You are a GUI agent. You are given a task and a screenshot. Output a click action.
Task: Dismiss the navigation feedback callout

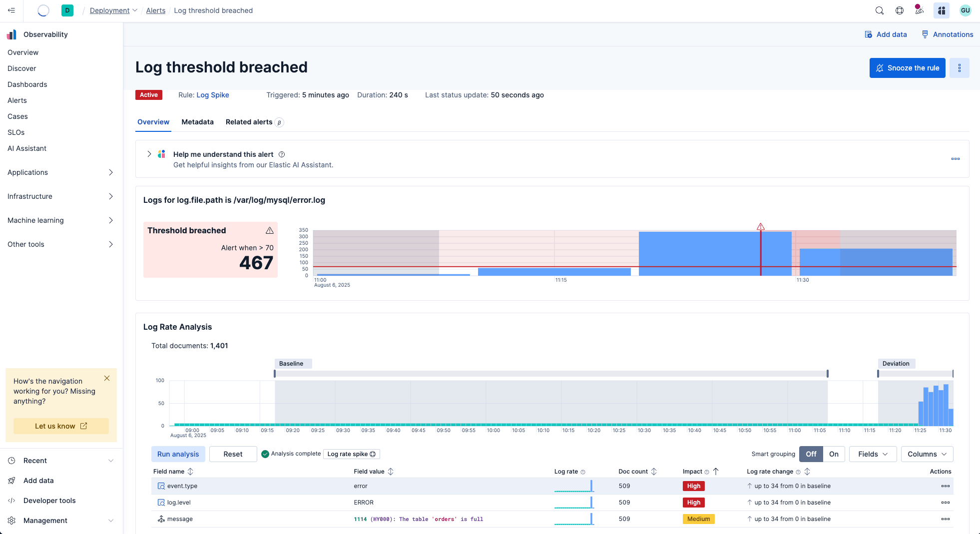pos(107,379)
